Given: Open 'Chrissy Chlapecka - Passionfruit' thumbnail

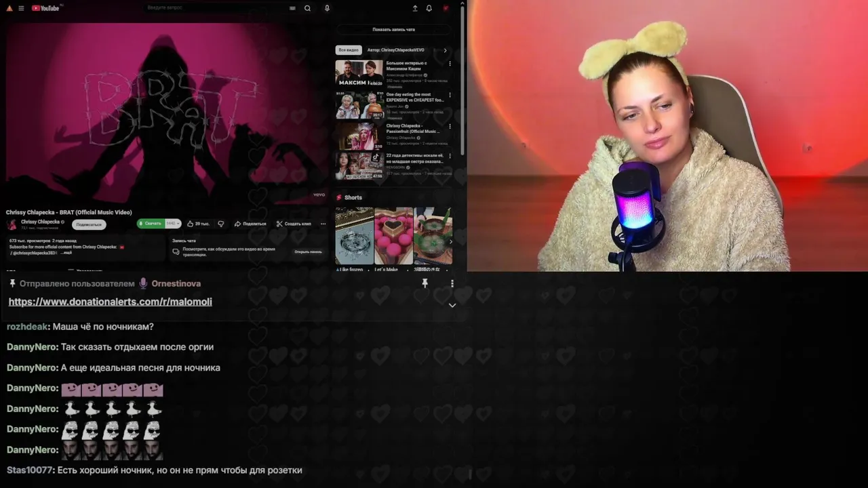Looking at the screenshot, I should [359, 136].
